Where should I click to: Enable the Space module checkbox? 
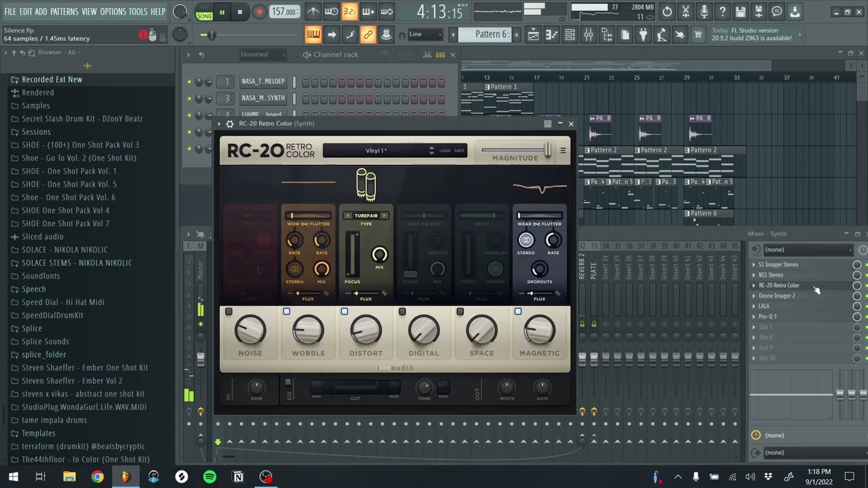click(x=460, y=312)
